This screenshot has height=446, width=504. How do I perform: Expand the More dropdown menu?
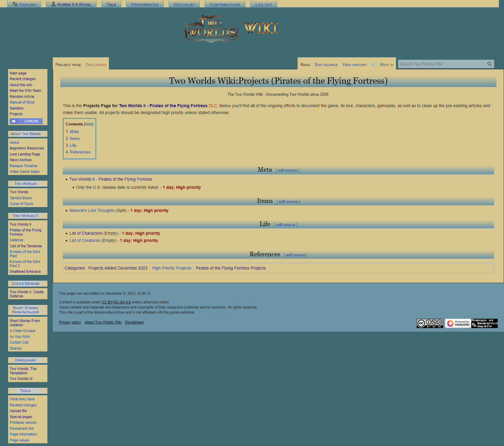(386, 65)
